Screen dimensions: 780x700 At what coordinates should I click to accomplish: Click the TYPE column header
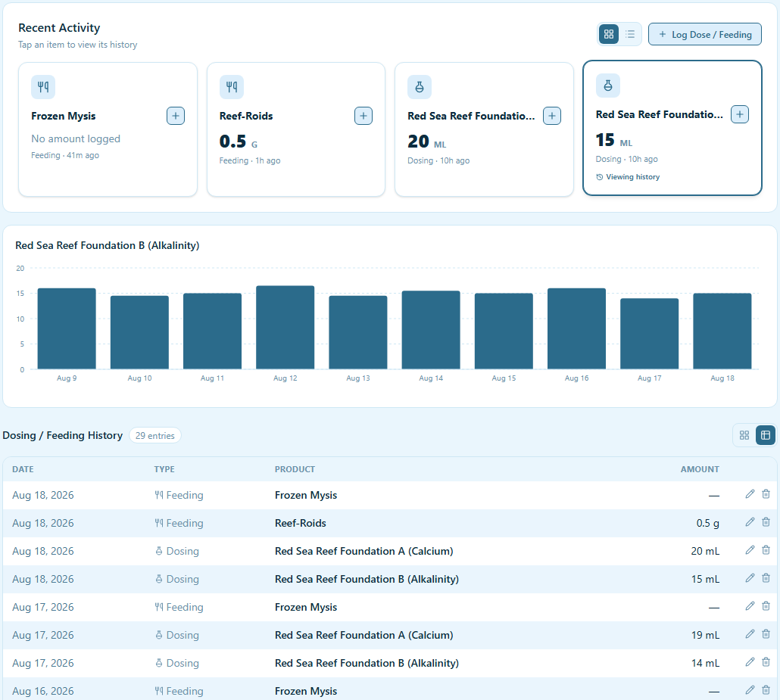164,469
